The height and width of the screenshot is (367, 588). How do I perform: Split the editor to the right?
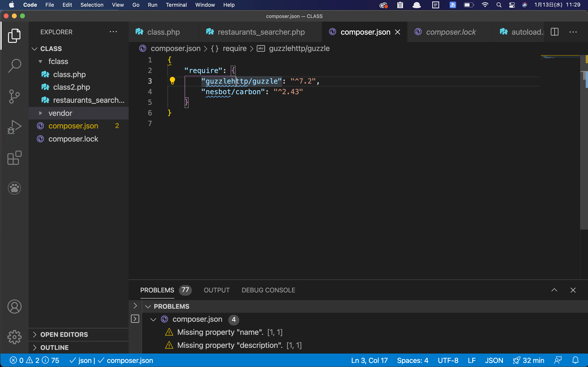555,32
